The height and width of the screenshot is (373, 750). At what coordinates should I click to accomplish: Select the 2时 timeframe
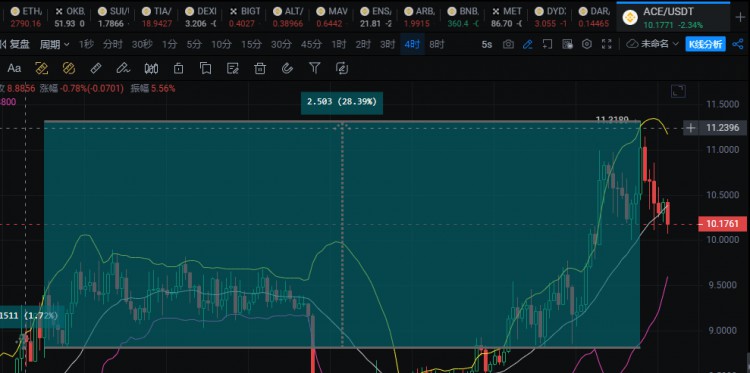click(x=363, y=44)
